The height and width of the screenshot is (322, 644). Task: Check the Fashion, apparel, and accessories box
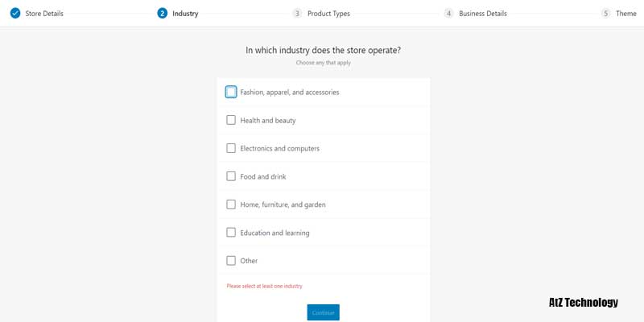tap(231, 92)
